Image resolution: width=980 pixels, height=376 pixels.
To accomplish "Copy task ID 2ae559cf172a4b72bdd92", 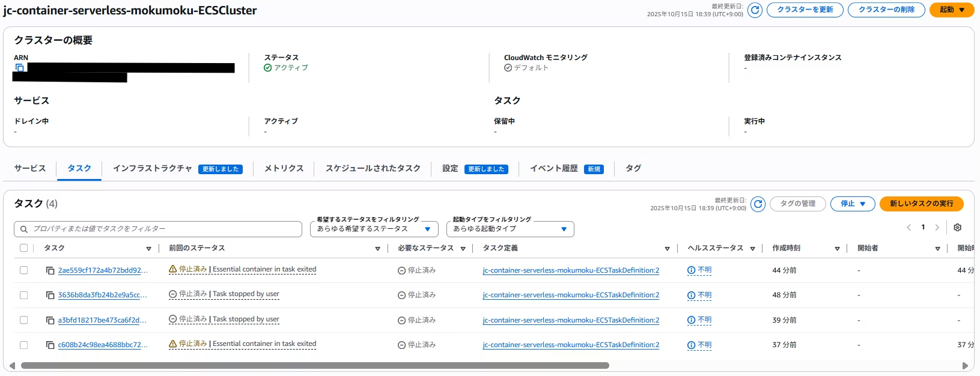I will tap(50, 271).
